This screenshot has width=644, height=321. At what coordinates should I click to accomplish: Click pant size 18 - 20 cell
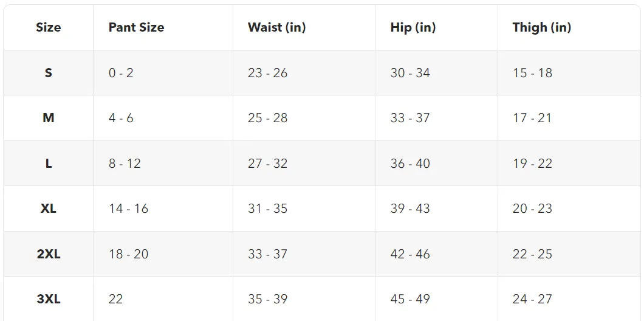coord(128,254)
